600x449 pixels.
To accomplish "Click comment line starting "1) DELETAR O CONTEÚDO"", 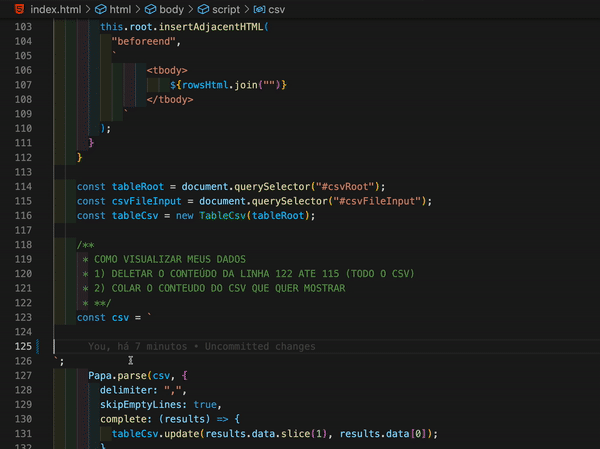I will 254,274.
